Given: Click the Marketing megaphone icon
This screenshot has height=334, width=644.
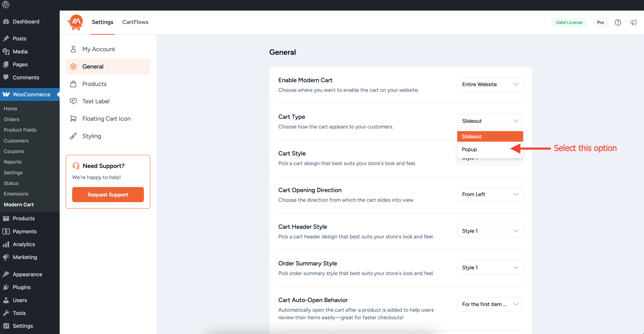Looking at the screenshot, I should click(6, 257).
